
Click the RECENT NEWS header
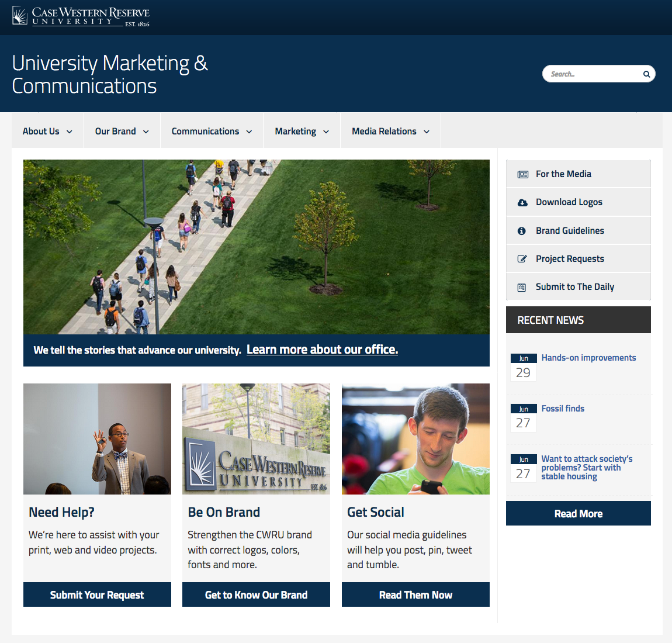click(578, 320)
